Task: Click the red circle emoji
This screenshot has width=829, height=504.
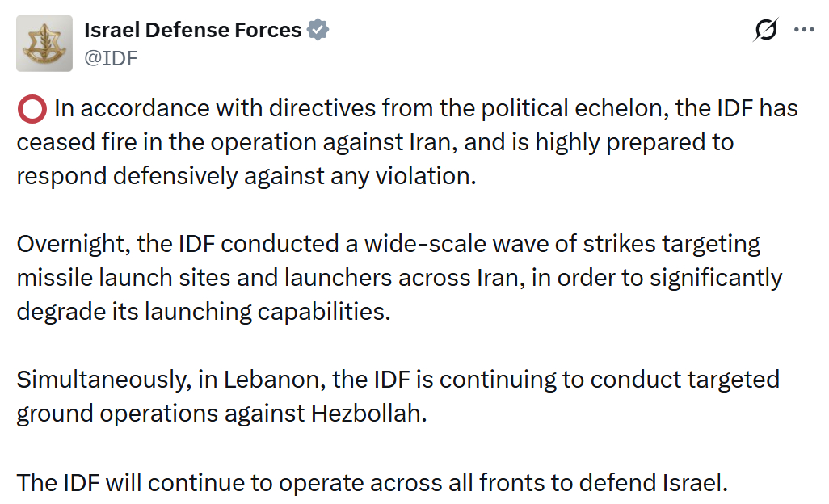Action: tap(32, 109)
